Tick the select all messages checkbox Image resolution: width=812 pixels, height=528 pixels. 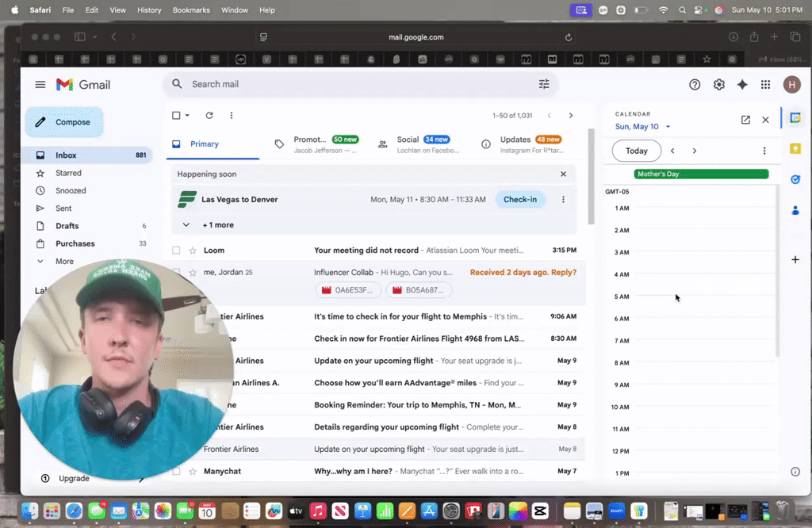coord(176,116)
